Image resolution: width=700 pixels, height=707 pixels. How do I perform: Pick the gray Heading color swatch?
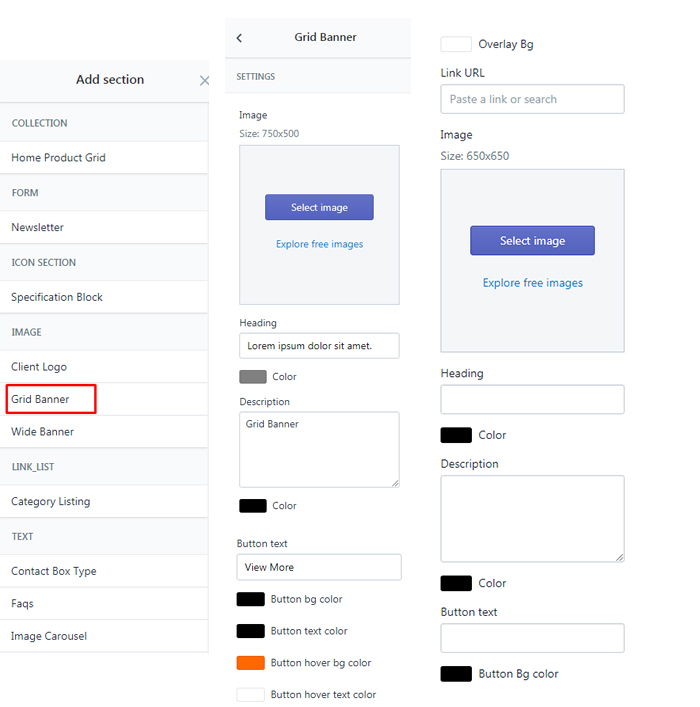(253, 376)
